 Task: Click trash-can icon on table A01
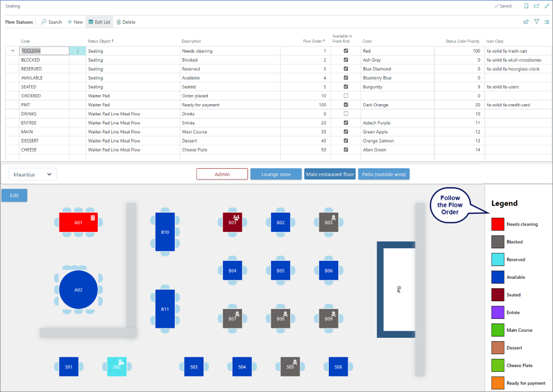click(x=93, y=218)
